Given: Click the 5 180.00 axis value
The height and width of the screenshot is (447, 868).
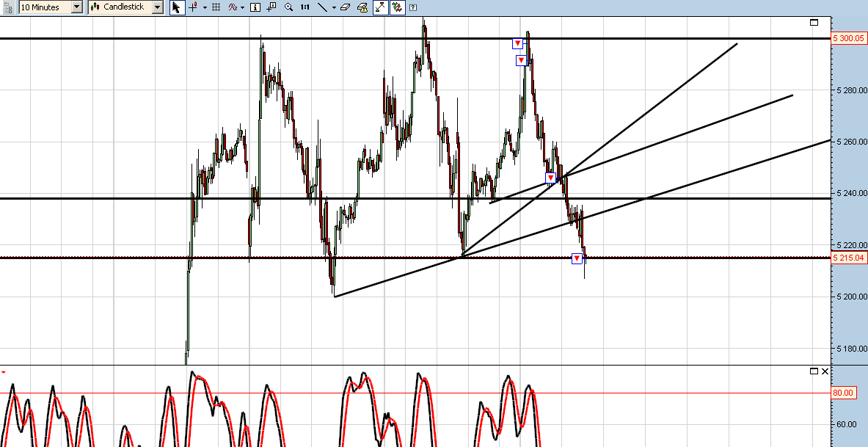Looking at the screenshot, I should pyautogui.click(x=851, y=349).
